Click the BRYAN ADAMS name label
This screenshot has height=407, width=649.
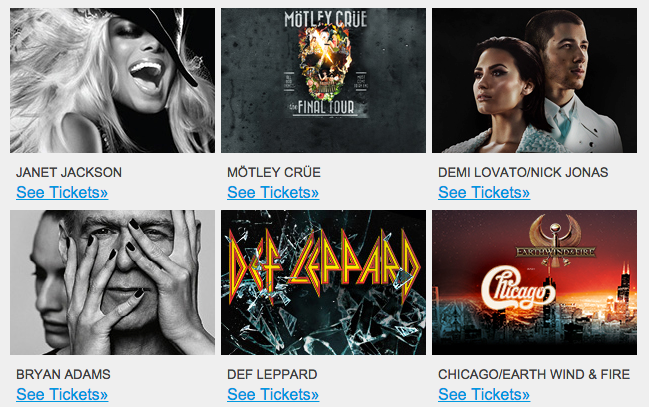(63, 374)
